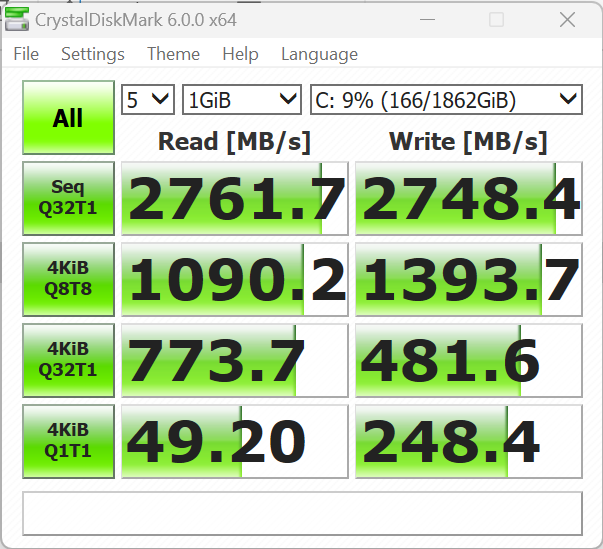Click the 4KiB Q1T1 write value 248.4

[469, 441]
